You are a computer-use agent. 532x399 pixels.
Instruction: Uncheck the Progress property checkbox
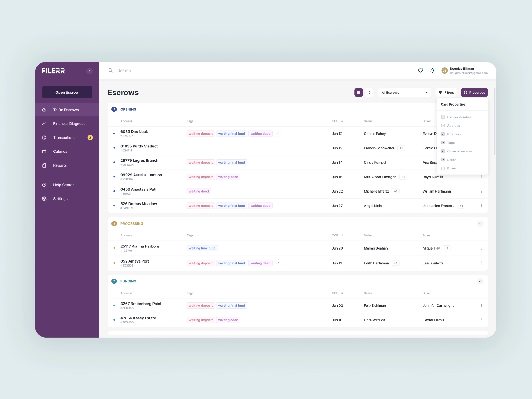[x=443, y=134]
